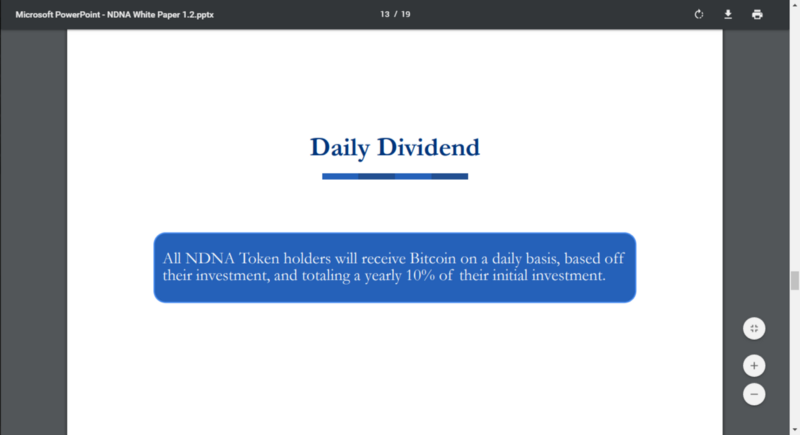Viewport: 800px width, 435px height.
Task: Zoom out with the minus button
Action: pyautogui.click(x=754, y=394)
